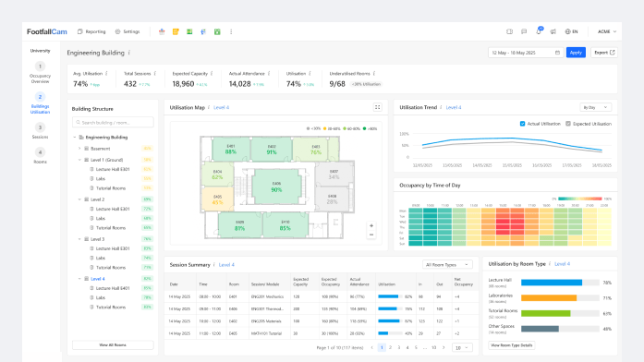Click info icon beside Avg. Utilisation

[107, 74]
